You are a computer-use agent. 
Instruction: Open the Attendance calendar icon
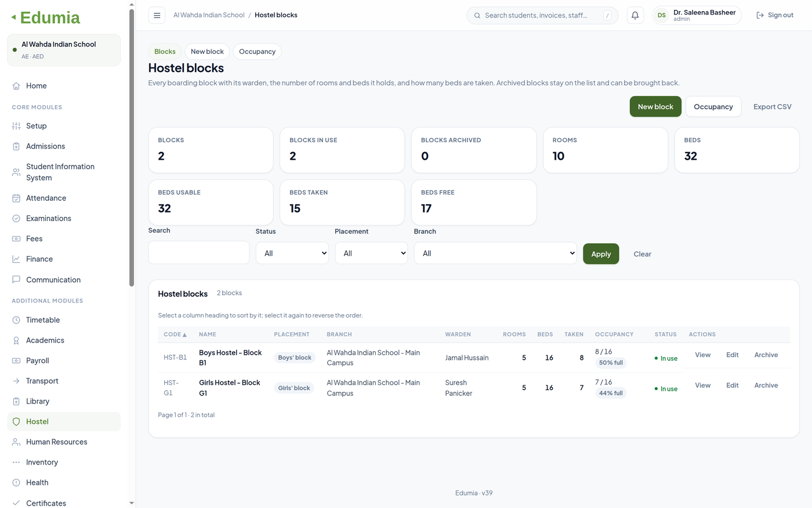(x=16, y=198)
